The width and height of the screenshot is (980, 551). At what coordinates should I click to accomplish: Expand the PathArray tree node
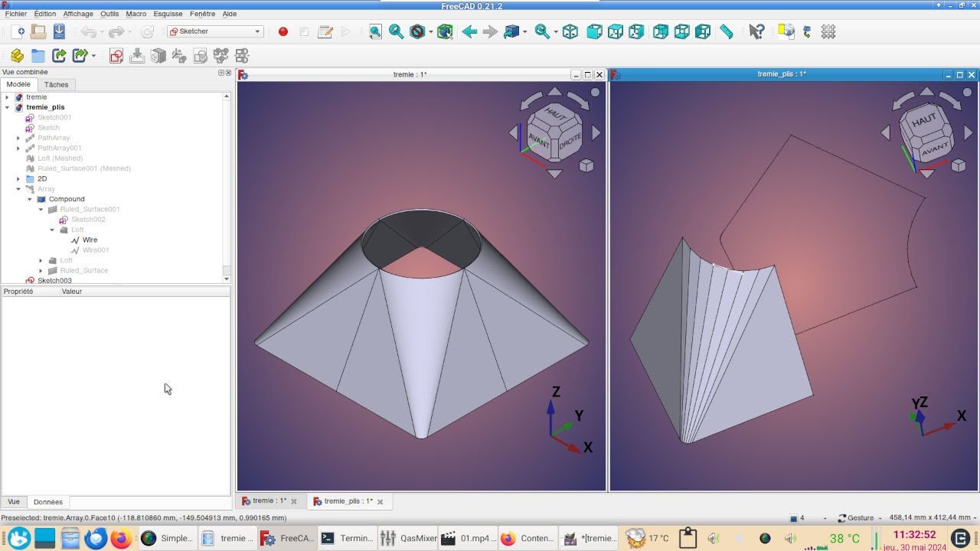(18, 138)
